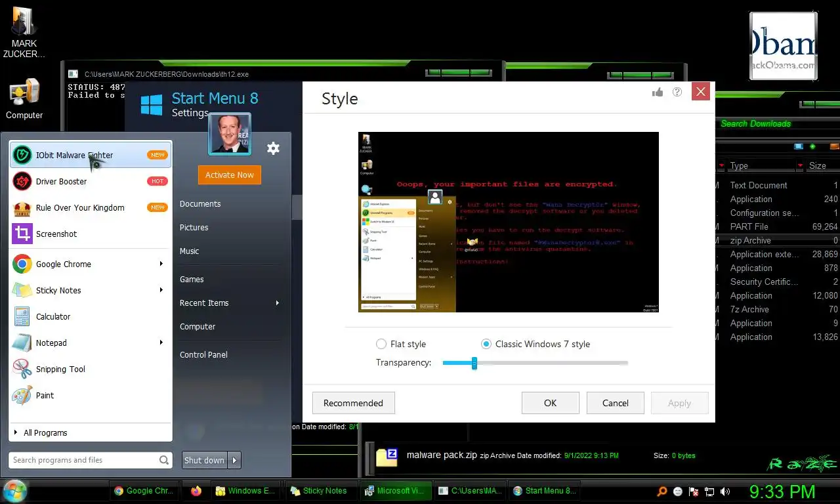Switch to Windows Explorer taskbar button
Screen dimensions: 840x504
[x=244, y=490]
